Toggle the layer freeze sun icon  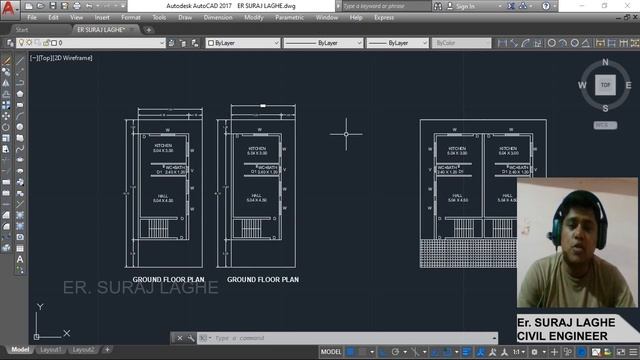point(29,43)
